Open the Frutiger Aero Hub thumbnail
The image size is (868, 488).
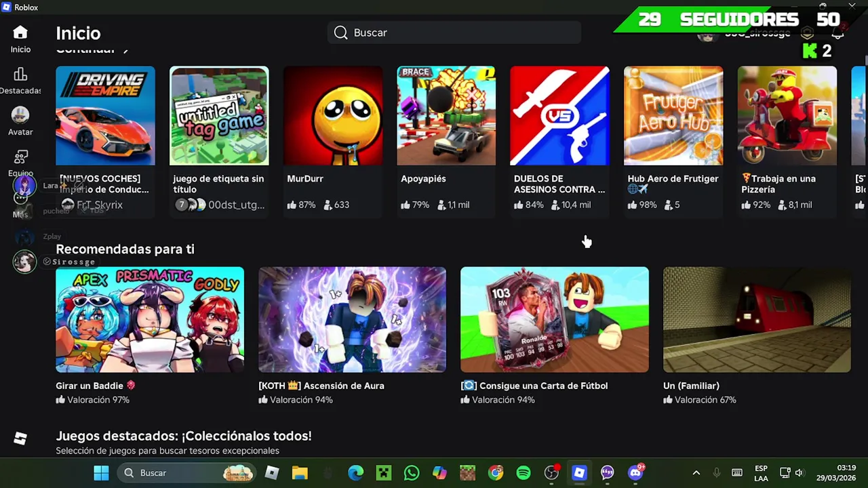pos(673,116)
